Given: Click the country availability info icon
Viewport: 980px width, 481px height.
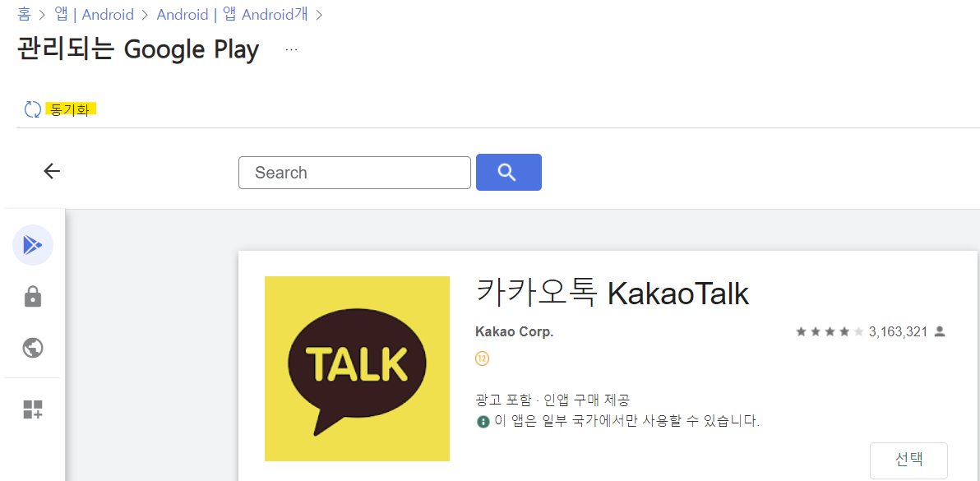Looking at the screenshot, I should coord(483,421).
